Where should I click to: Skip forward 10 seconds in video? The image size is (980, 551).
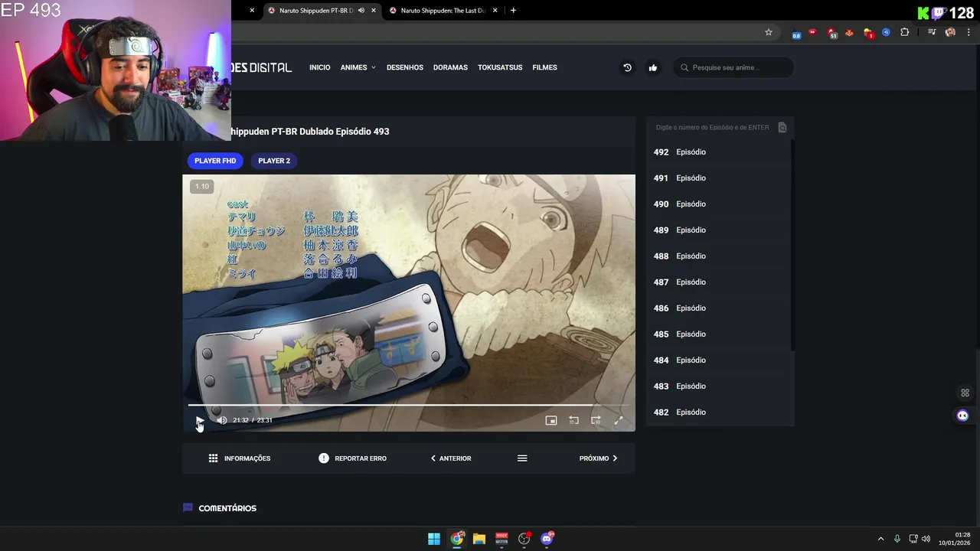click(x=596, y=420)
